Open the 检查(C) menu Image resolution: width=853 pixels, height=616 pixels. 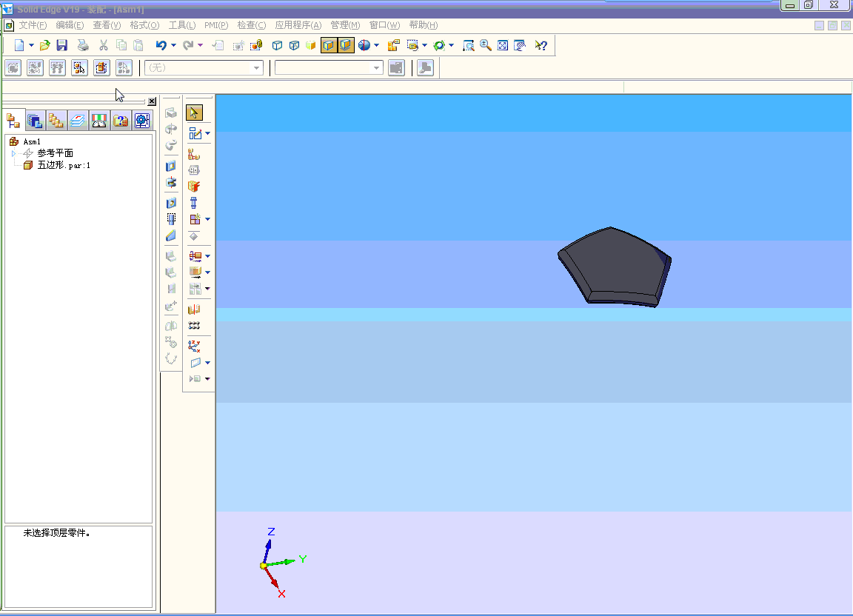(x=251, y=25)
